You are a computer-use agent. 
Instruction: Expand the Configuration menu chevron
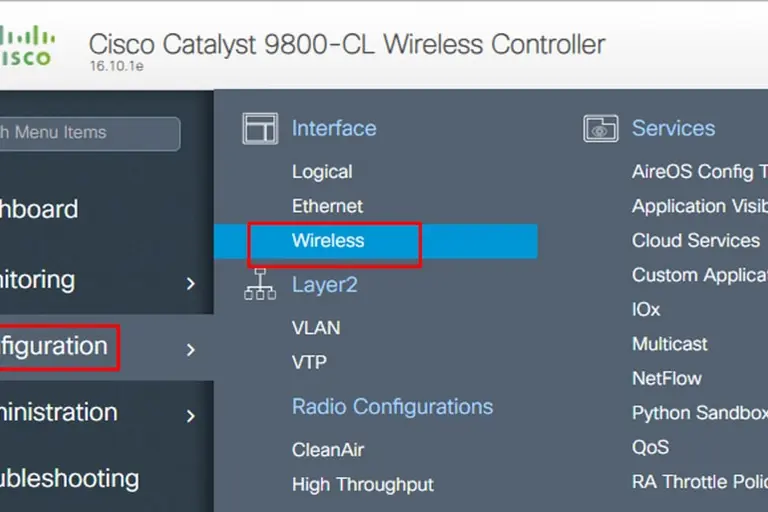coord(190,349)
